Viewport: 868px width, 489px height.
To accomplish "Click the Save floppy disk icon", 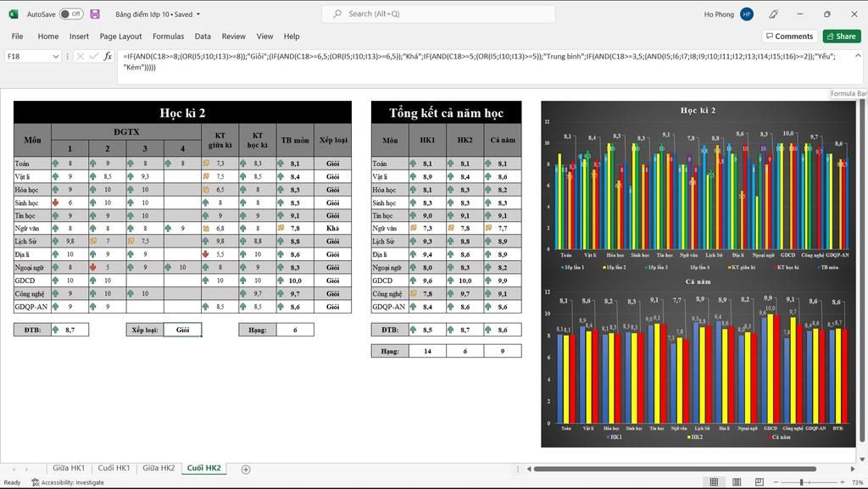I will (x=95, y=14).
